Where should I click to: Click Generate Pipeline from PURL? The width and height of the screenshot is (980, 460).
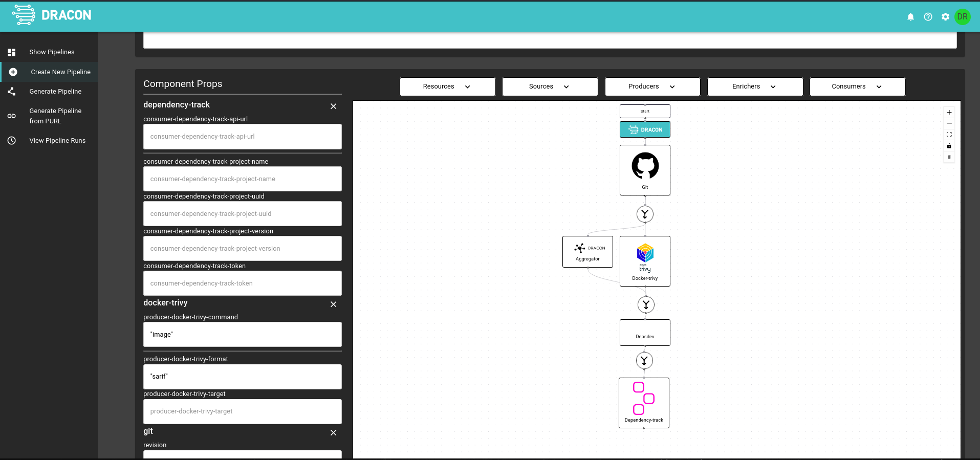pos(55,116)
